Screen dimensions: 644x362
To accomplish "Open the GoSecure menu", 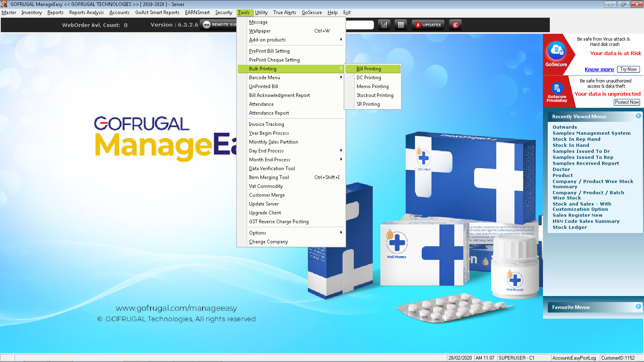I will (x=312, y=12).
